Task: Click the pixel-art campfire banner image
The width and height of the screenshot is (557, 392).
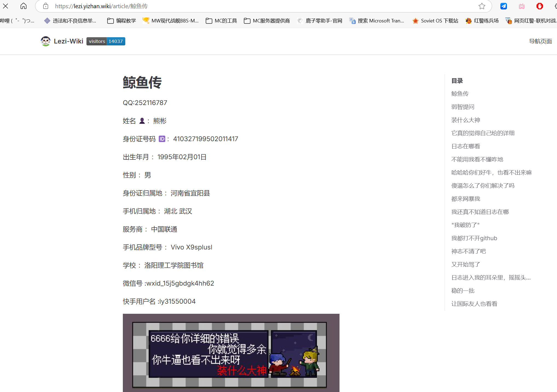Action: [231, 353]
